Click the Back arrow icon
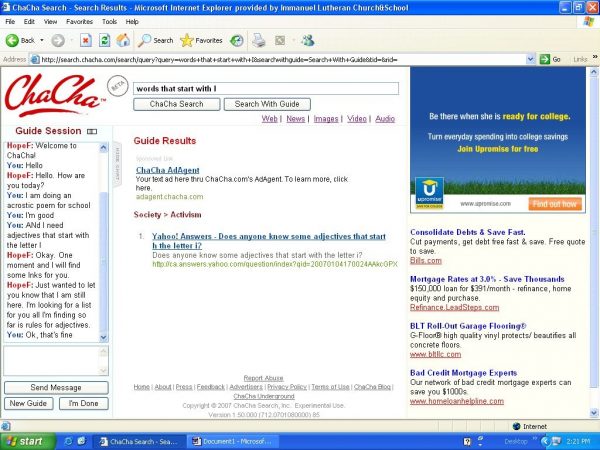This screenshot has height=450, width=600. point(12,40)
